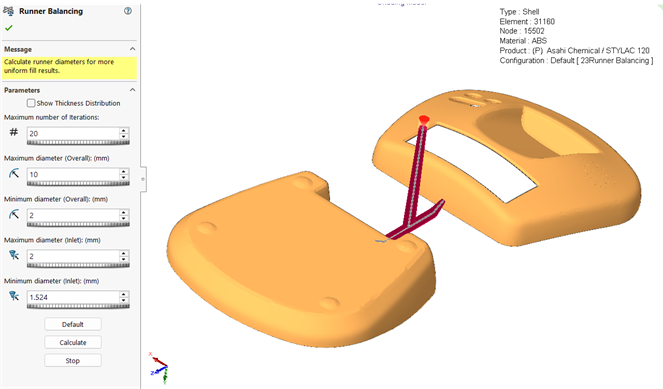This screenshot has height=389, width=663.
Task: Collapse the side panel with splitter handle
Action: pos(143,179)
